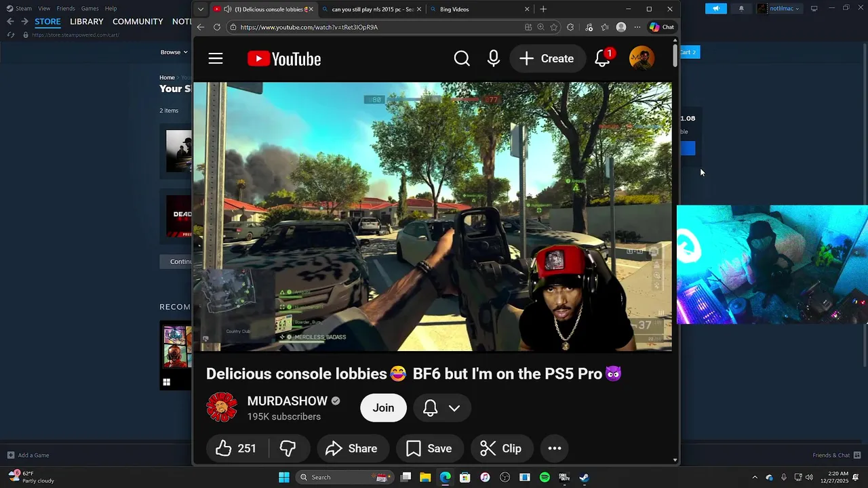Image resolution: width=868 pixels, height=488 pixels.
Task: Show hidden system tray icons
Action: click(755, 477)
